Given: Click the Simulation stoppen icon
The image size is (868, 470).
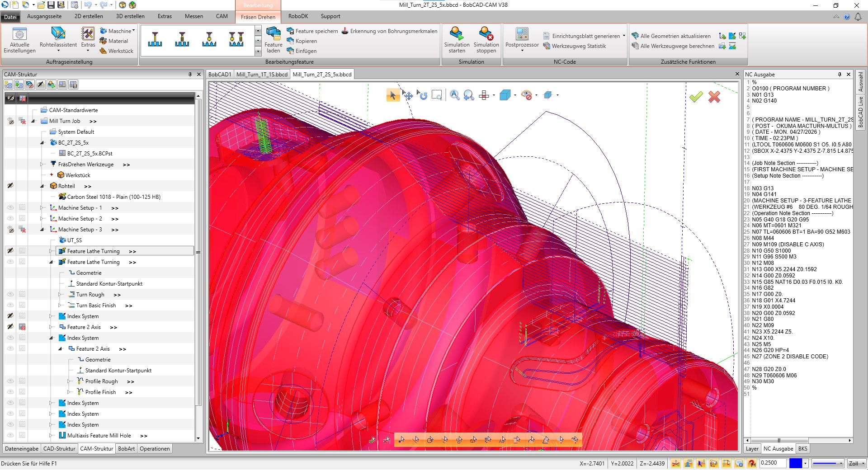Looking at the screenshot, I should click(486, 34).
